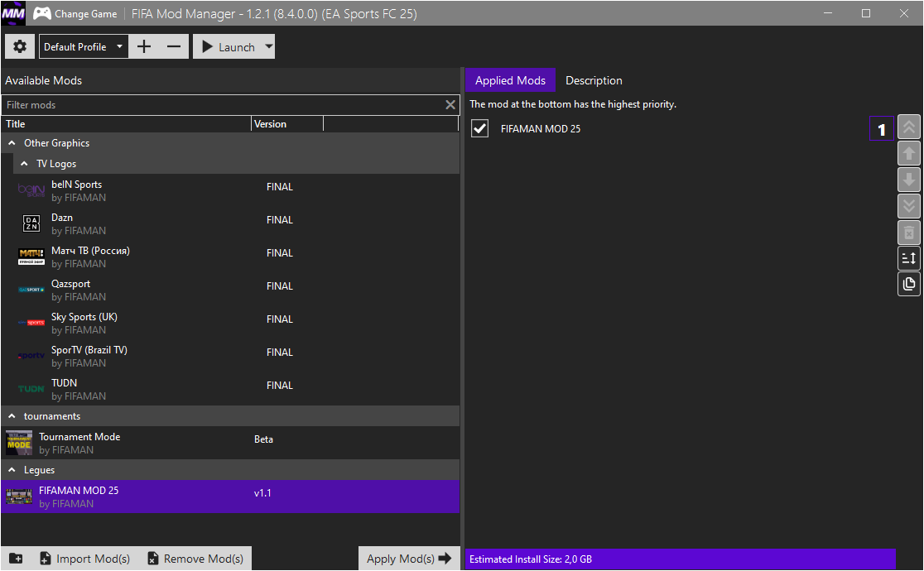Minimize the FIFA Mod Manager window
This screenshot has height=571, width=924.
[x=828, y=13]
